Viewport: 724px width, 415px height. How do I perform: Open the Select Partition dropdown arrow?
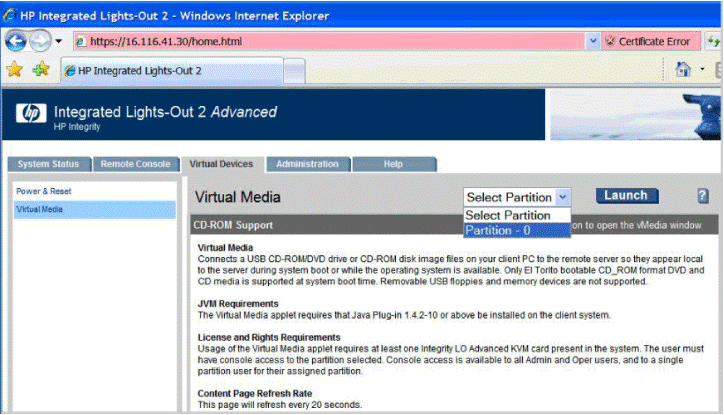click(x=563, y=197)
